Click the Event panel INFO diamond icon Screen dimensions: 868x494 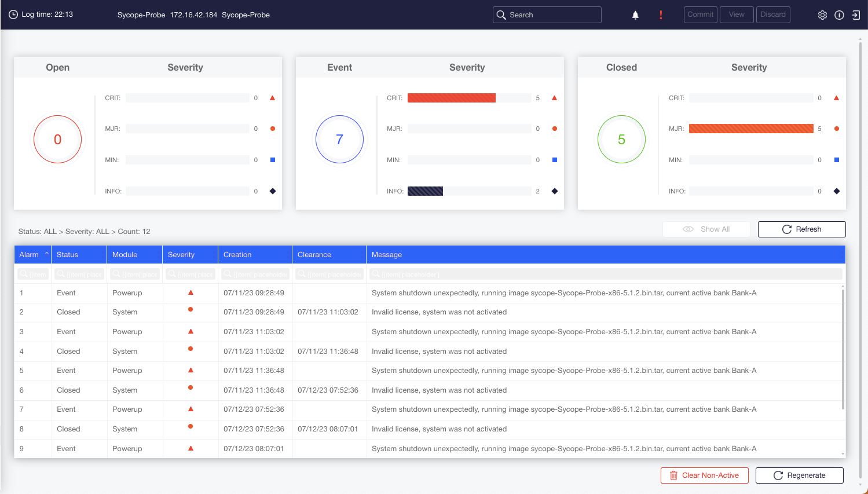pos(554,191)
